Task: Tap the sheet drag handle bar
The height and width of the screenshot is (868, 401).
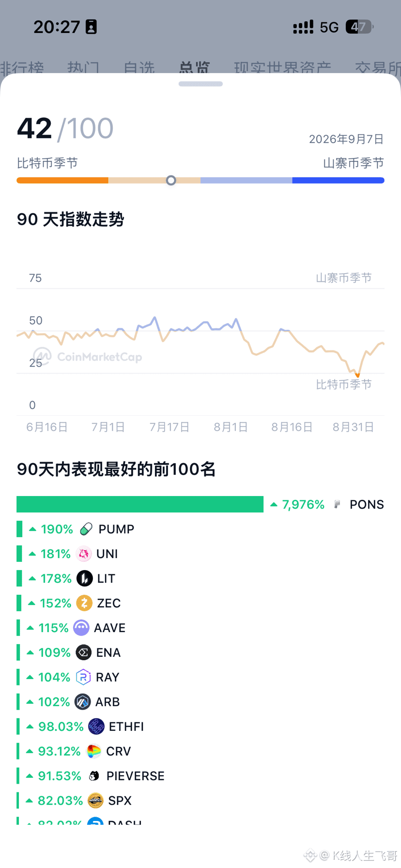Action: click(x=200, y=84)
